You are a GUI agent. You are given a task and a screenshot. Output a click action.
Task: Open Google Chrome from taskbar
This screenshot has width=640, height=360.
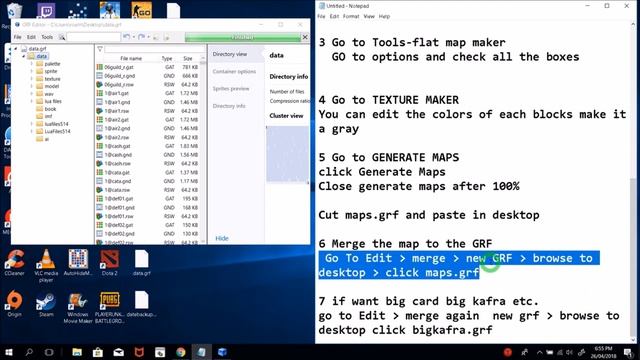pyautogui.click(x=181, y=352)
